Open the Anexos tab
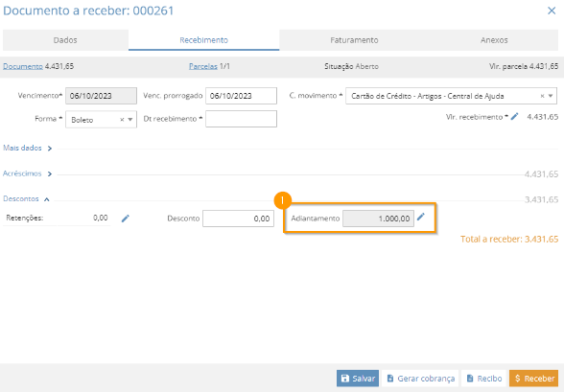This screenshot has height=392, width=564. point(494,40)
